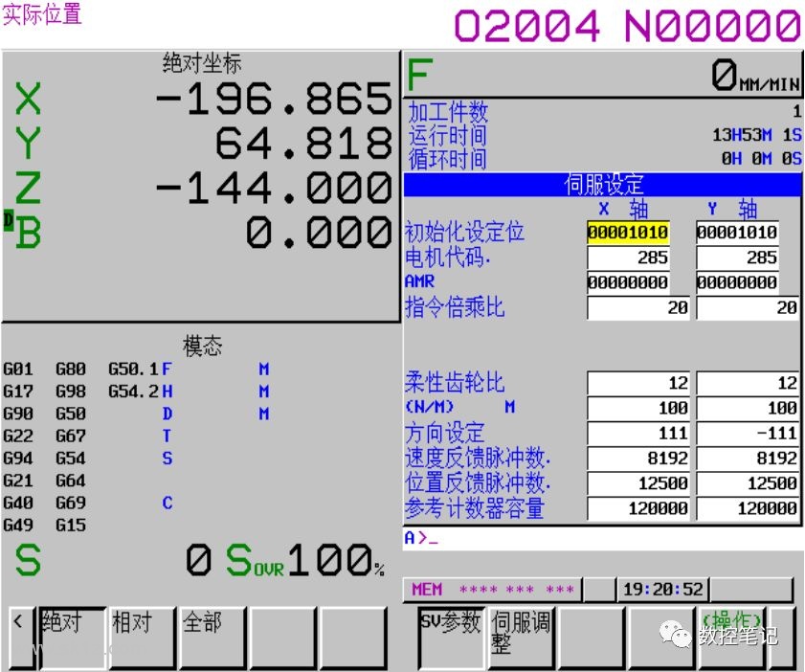Viewport: 805px width, 672px height.
Task: Click the 伺服设定 blue title bar
Action: [603, 185]
